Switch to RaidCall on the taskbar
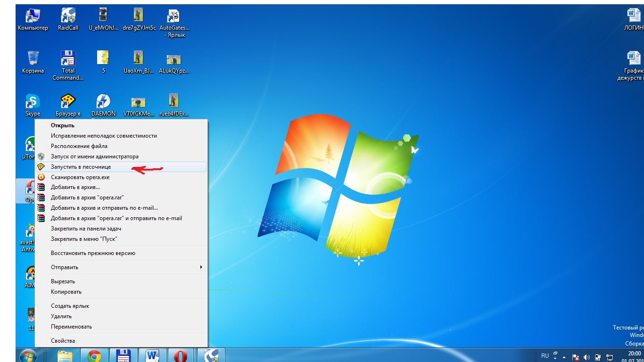644x362 pixels. pyautogui.click(x=211, y=355)
